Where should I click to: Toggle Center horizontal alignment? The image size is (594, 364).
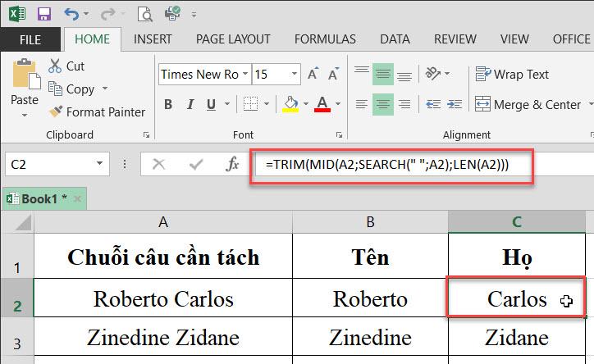coord(383,104)
